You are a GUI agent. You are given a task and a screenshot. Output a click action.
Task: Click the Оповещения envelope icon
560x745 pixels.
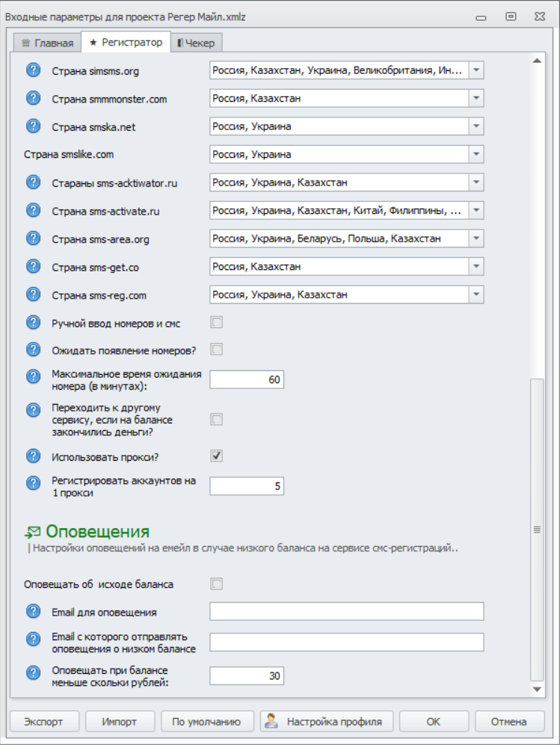click(x=32, y=532)
